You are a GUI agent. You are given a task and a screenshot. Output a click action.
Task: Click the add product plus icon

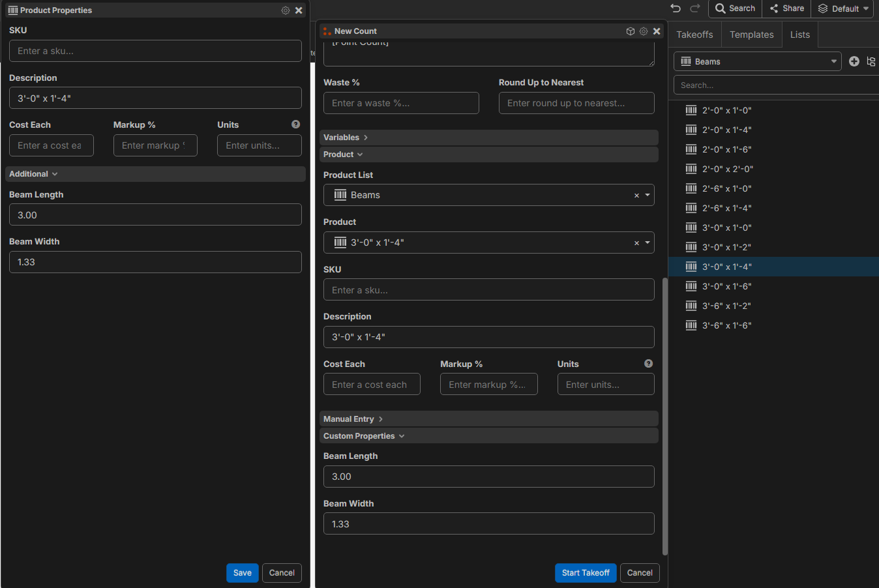(854, 61)
